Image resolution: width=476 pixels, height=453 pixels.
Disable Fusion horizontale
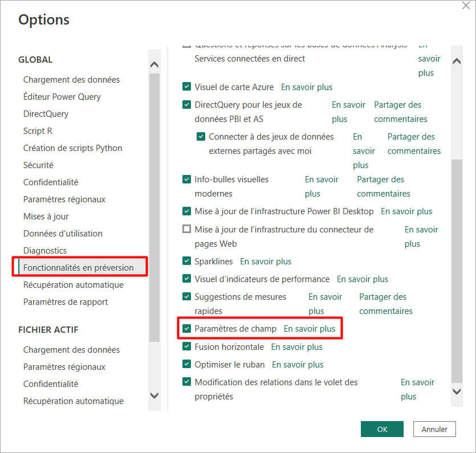tap(186, 346)
